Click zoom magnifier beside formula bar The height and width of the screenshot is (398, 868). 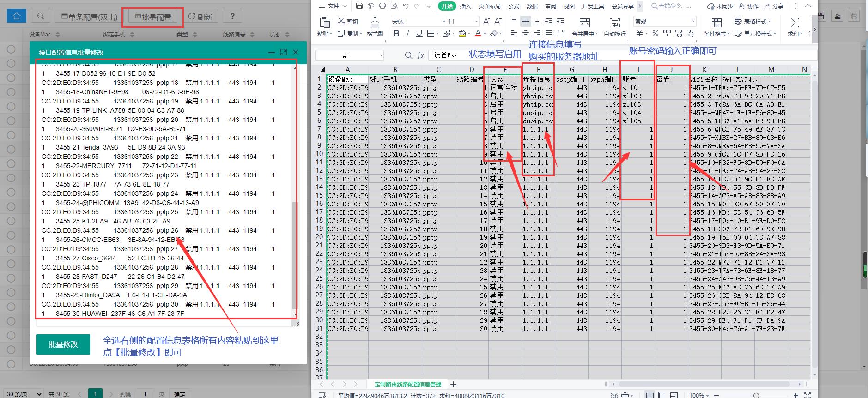pos(408,55)
